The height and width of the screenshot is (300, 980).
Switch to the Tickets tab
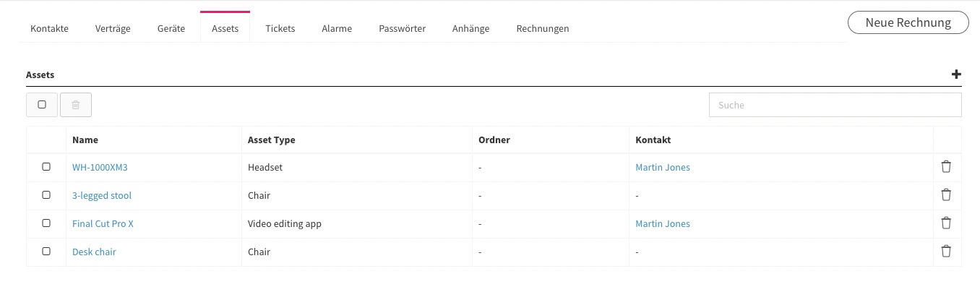[x=280, y=29]
